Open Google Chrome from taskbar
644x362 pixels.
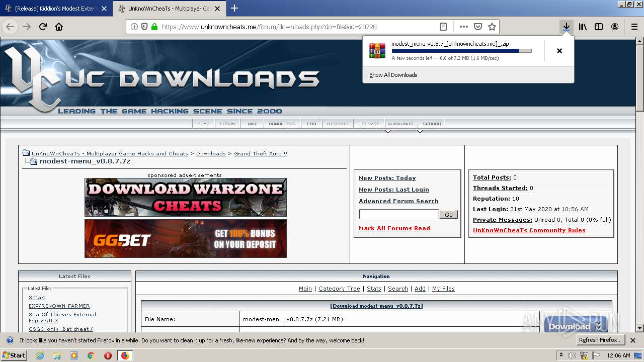(x=91, y=355)
